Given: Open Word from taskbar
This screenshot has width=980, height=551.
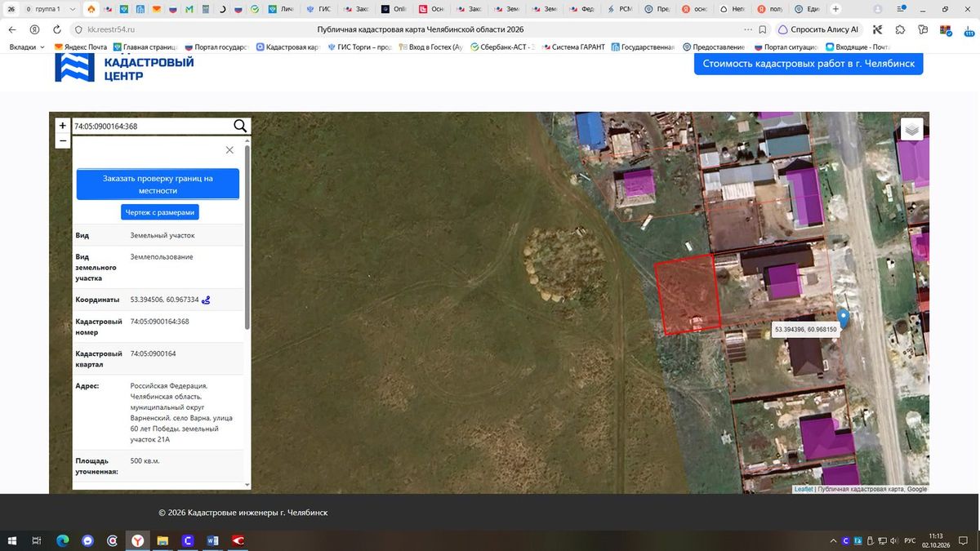Looking at the screenshot, I should pos(213,540).
